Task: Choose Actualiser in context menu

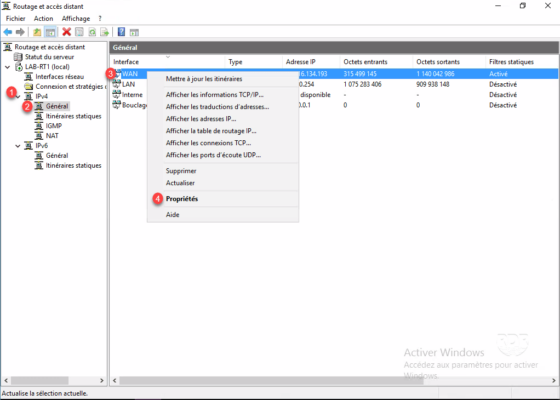Action: click(x=223, y=183)
